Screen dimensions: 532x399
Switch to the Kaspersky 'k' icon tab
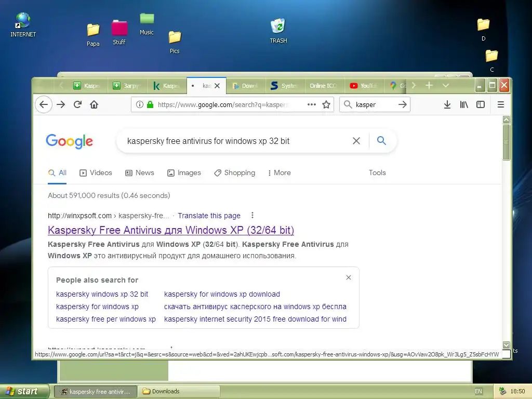pyautogui.click(x=167, y=86)
